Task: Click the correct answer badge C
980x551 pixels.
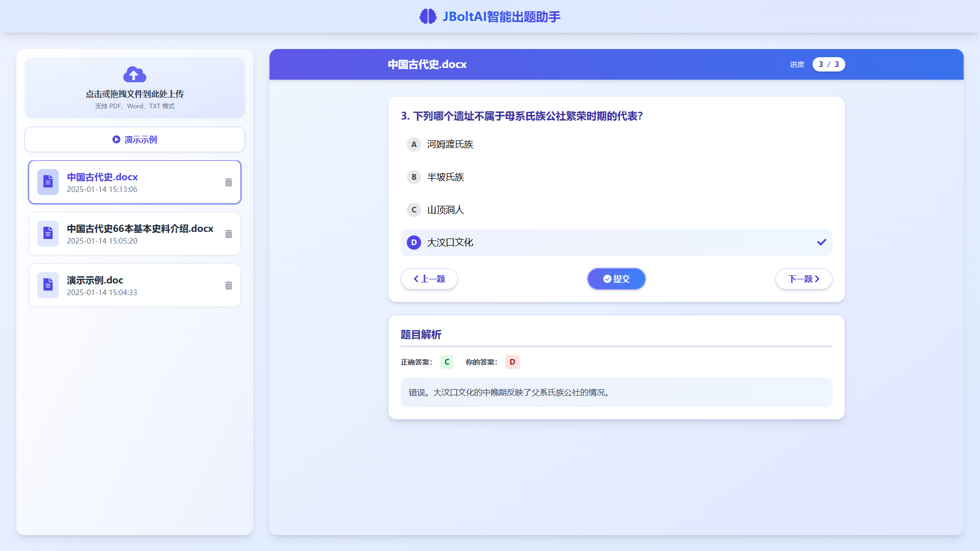Action: click(x=447, y=362)
